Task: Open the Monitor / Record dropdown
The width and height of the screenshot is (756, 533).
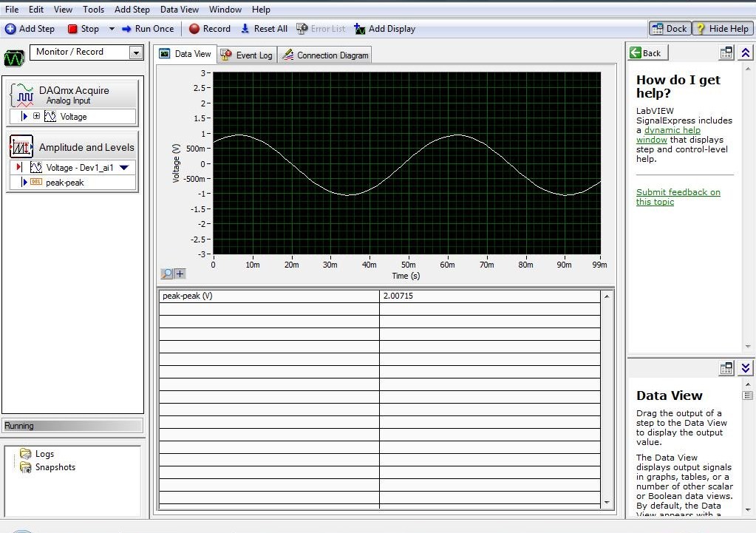Action: [x=137, y=52]
